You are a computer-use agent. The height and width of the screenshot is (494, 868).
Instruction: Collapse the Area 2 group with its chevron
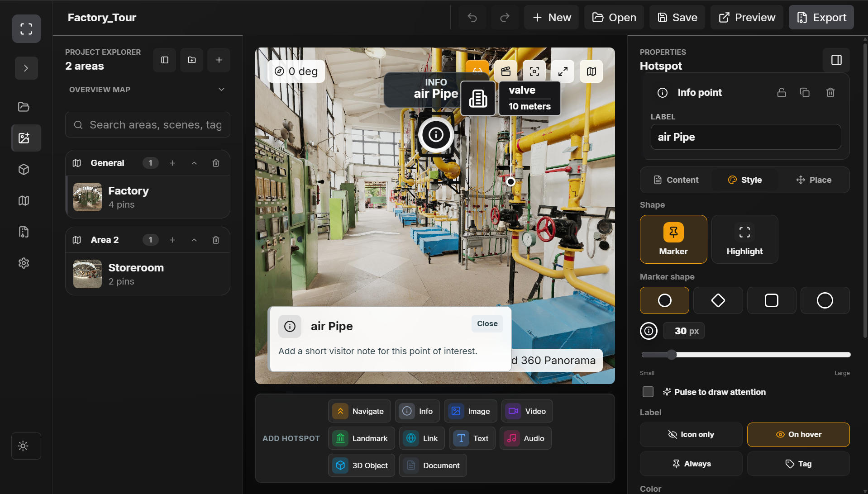(x=194, y=240)
